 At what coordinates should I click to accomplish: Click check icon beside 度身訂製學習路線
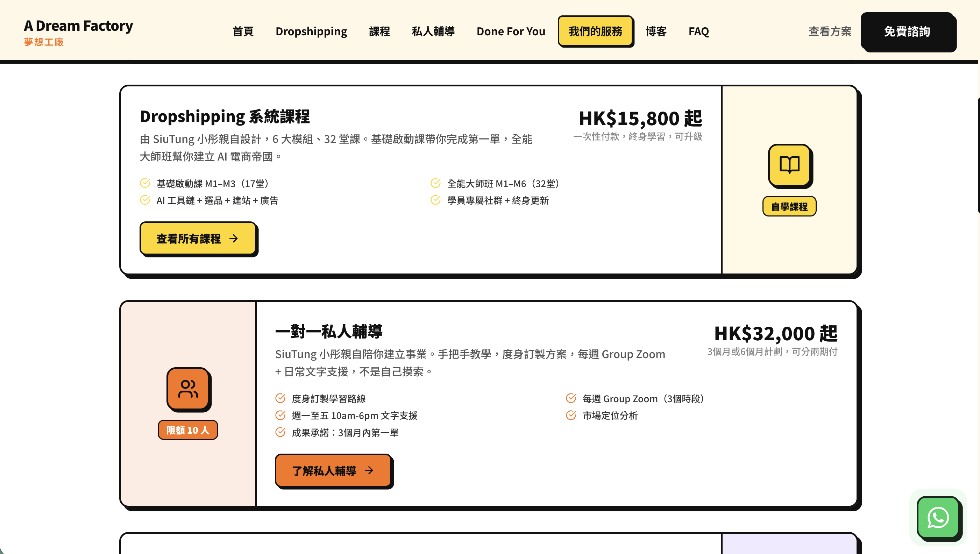pos(280,398)
